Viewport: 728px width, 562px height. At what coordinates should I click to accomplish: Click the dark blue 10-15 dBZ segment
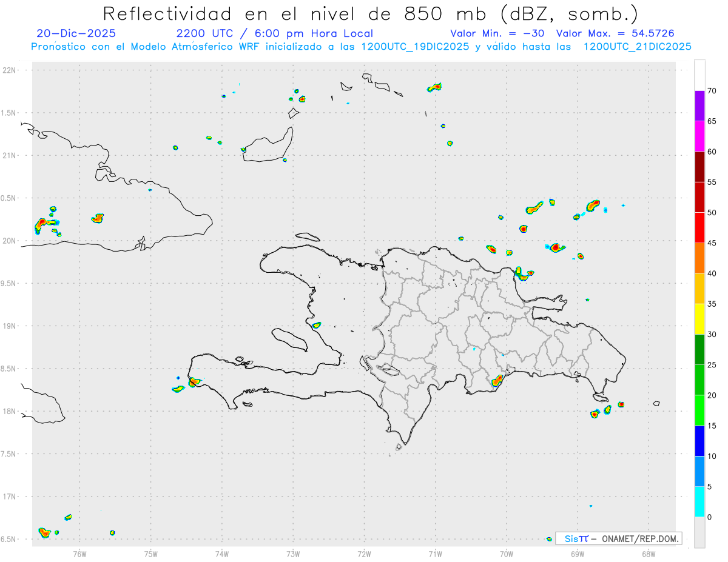click(x=699, y=441)
